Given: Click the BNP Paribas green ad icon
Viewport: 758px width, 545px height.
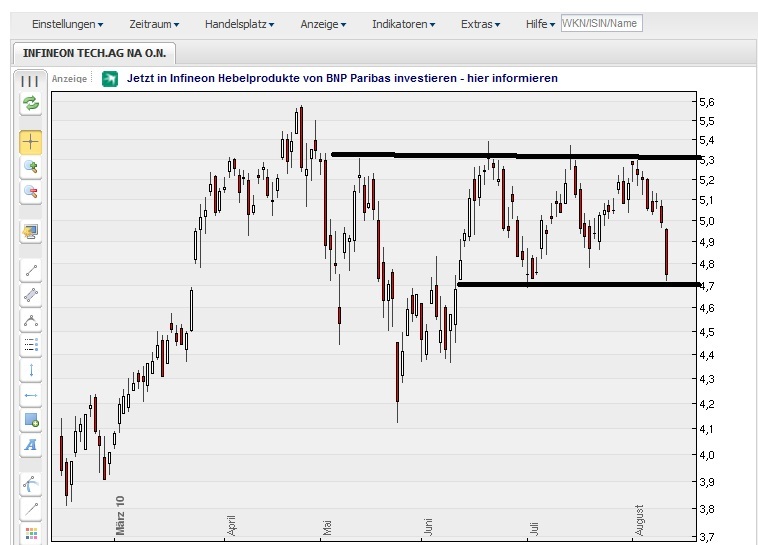Looking at the screenshot, I should [x=110, y=78].
